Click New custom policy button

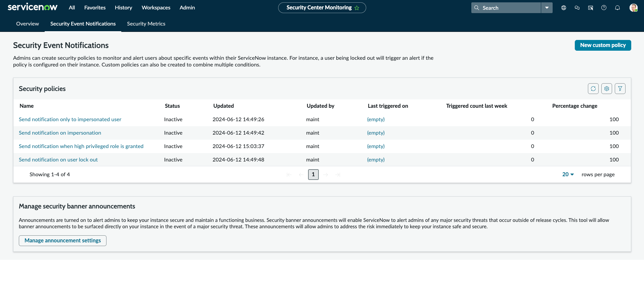click(x=603, y=45)
